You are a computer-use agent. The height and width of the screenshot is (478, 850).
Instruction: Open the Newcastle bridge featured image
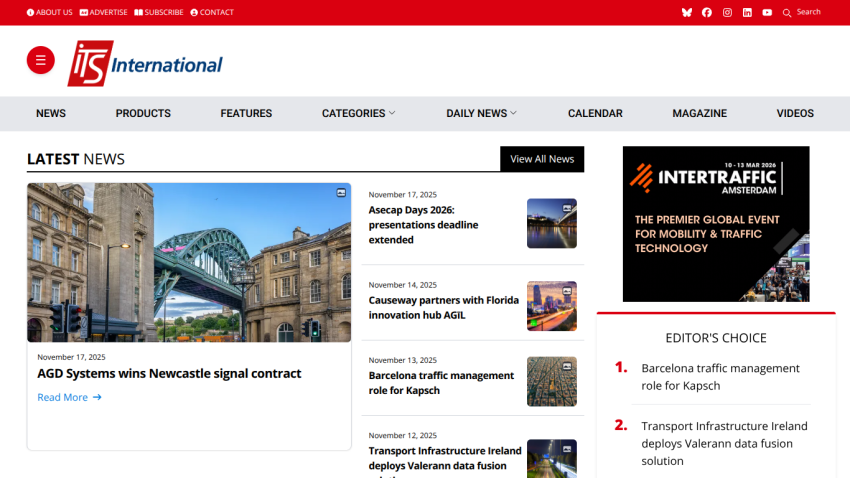(x=189, y=262)
